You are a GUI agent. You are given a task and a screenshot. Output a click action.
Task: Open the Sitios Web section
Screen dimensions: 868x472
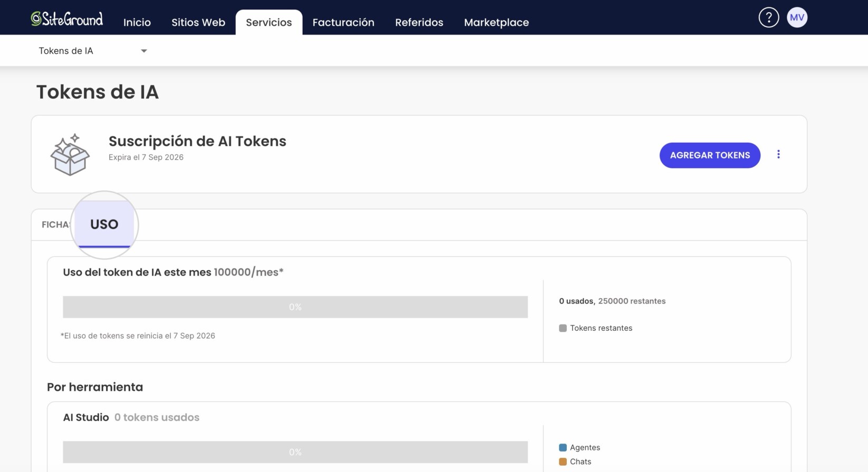(198, 22)
